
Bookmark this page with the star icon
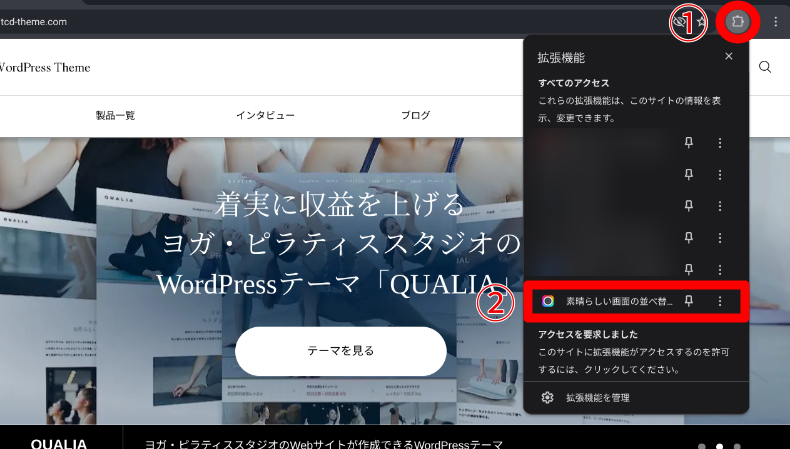tap(701, 22)
